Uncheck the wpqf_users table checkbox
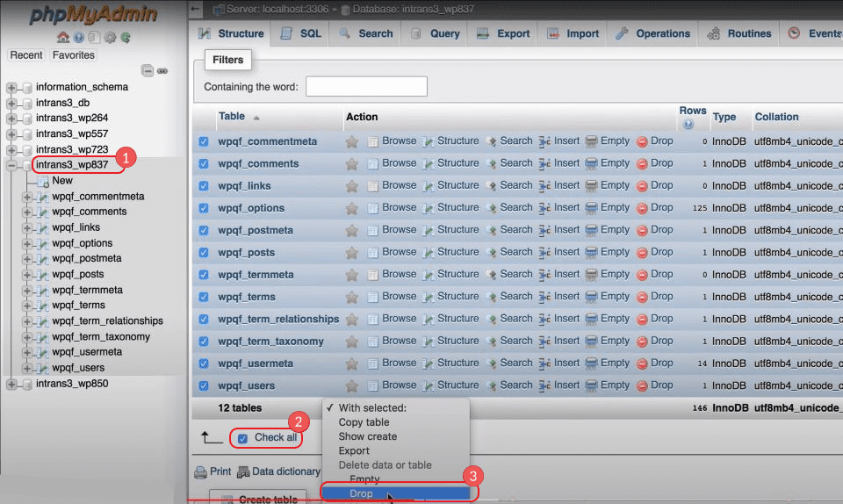 [x=204, y=385]
